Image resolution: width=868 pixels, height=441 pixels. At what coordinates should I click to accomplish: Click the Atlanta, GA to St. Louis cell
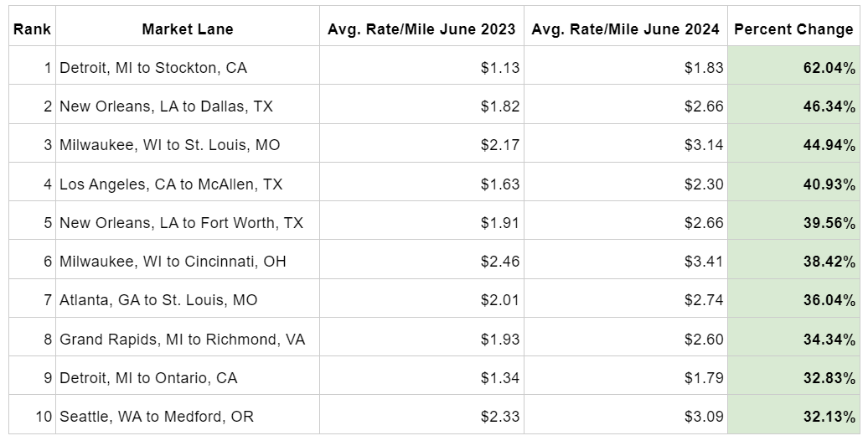(x=188, y=300)
